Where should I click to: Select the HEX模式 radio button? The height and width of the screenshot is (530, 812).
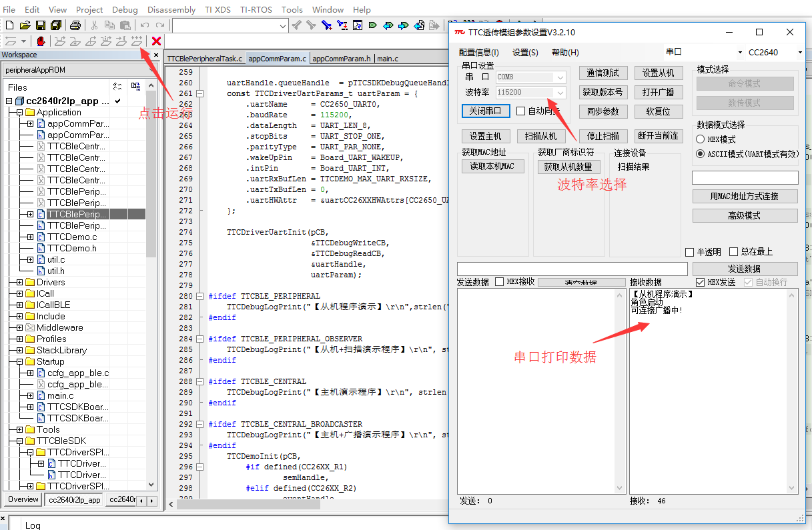click(700, 139)
